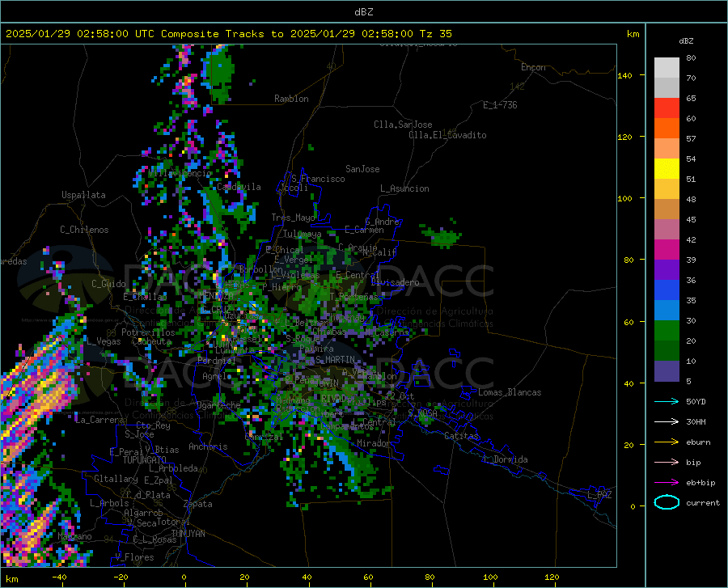Pick the magenta 39-42 dBZ swatch
Viewport: 728px width, 588px height.
[667, 250]
